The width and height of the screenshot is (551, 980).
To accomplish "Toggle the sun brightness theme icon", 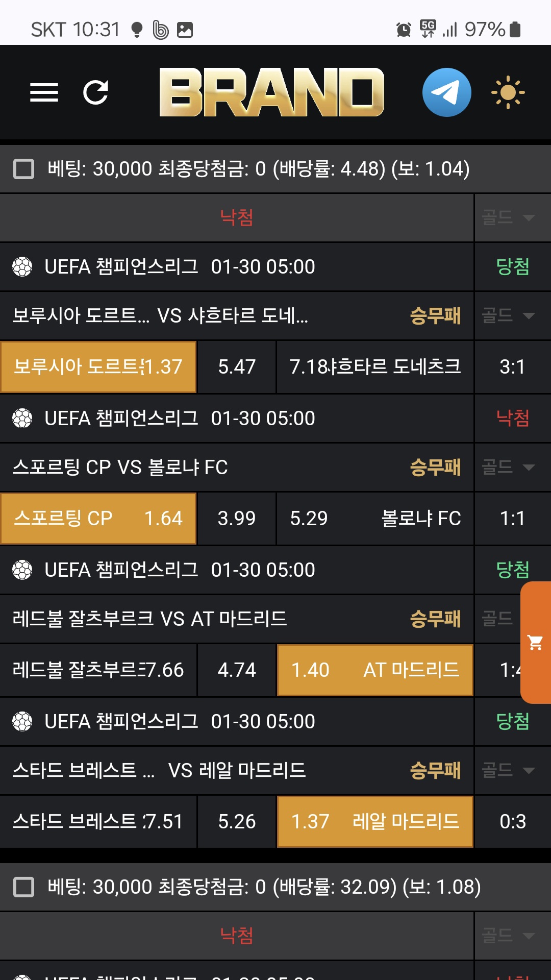I will point(508,92).
